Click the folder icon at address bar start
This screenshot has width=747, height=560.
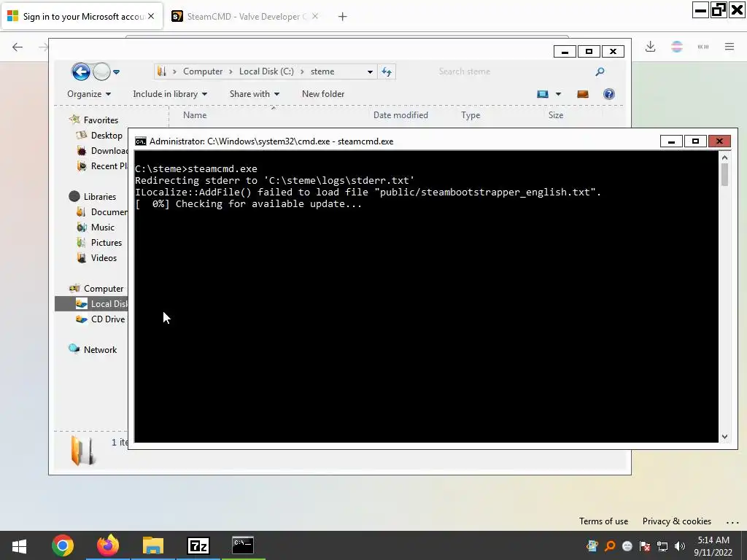162,71
